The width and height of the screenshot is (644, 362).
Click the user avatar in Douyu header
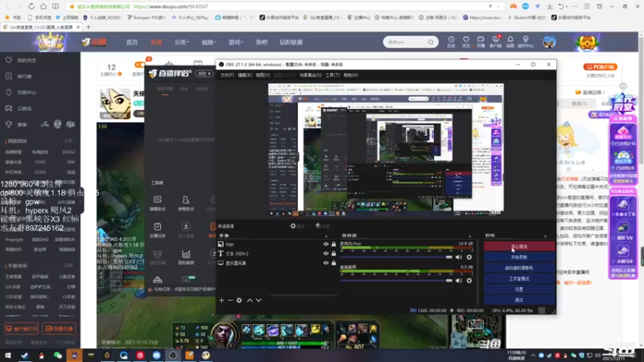[x=549, y=42]
